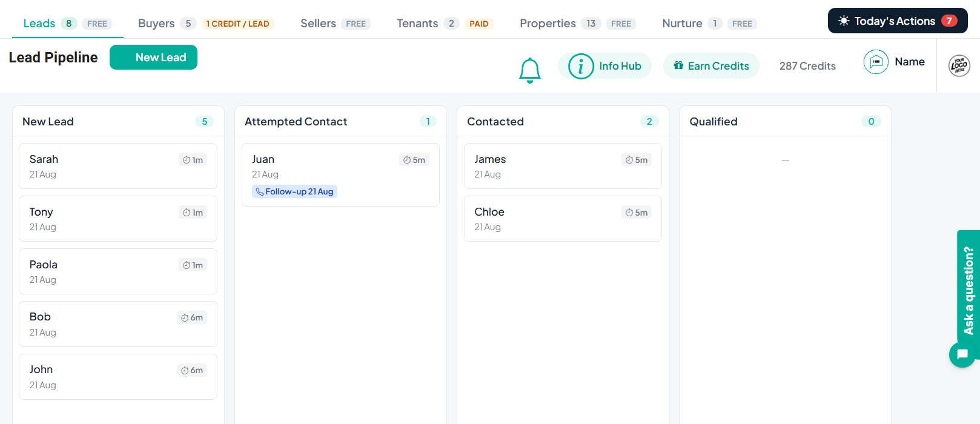This screenshot has width=980, height=424.
Task: Open John's lead card
Action: click(x=118, y=377)
